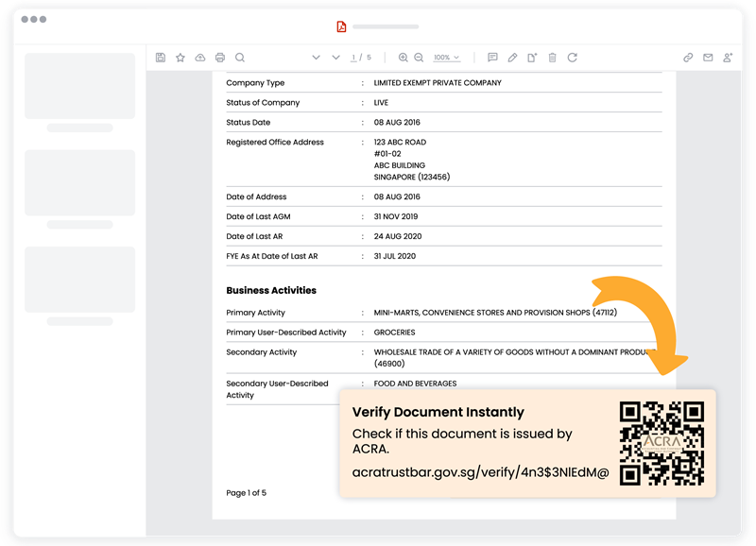756x546 pixels.
Task: Open the document search tool
Action: click(239, 58)
